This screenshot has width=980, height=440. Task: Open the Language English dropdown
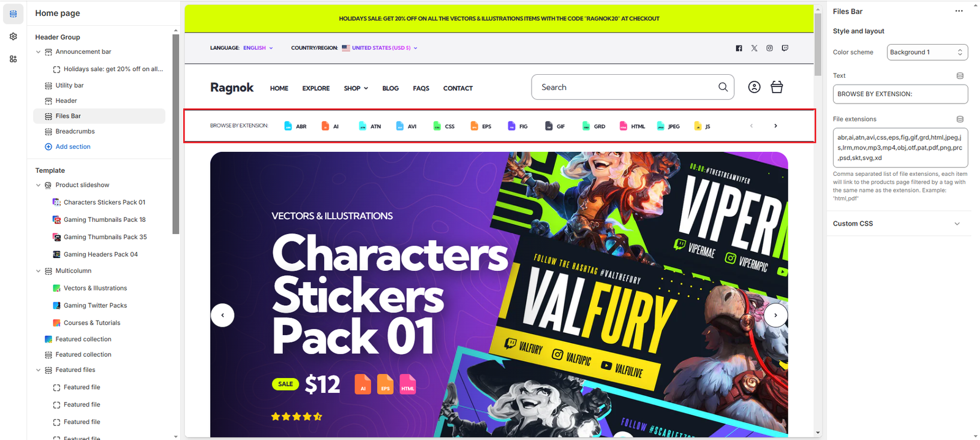pyautogui.click(x=258, y=48)
